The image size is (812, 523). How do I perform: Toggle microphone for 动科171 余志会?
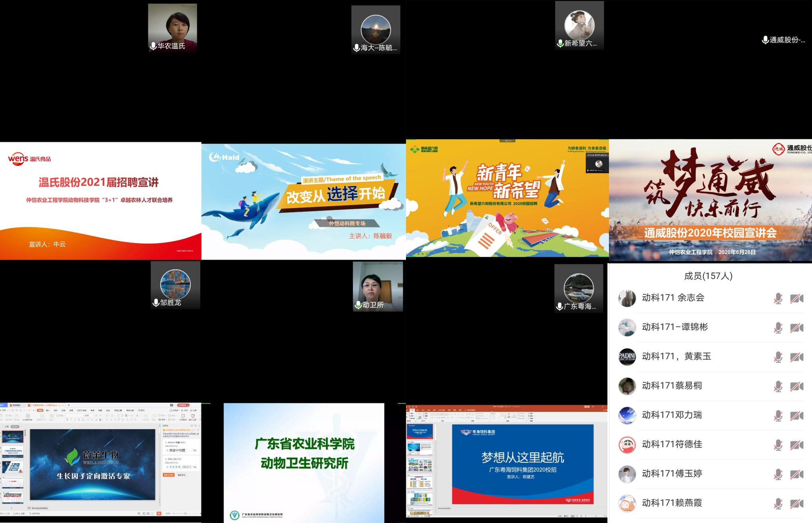coord(778,298)
